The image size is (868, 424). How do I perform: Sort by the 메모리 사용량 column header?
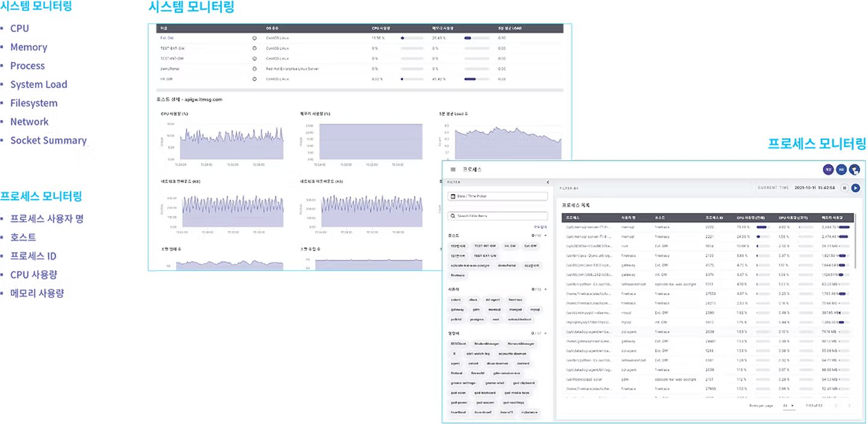(x=831, y=217)
